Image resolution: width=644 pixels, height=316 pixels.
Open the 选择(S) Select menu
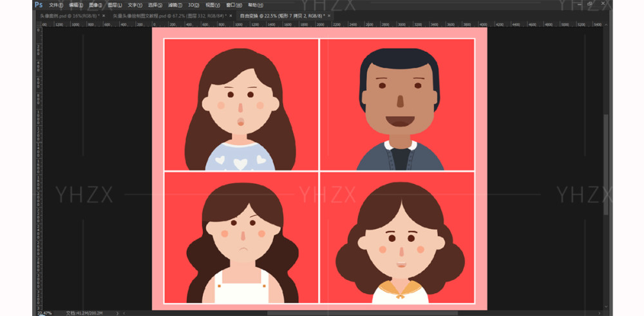tap(155, 5)
